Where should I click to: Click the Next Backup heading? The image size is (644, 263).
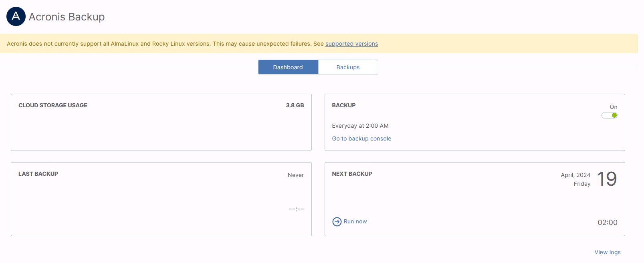(352, 174)
